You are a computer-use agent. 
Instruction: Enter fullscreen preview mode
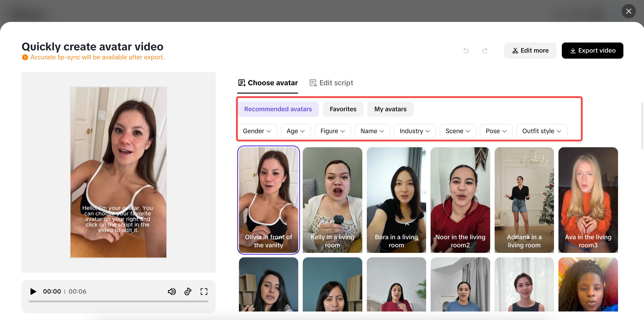click(204, 291)
